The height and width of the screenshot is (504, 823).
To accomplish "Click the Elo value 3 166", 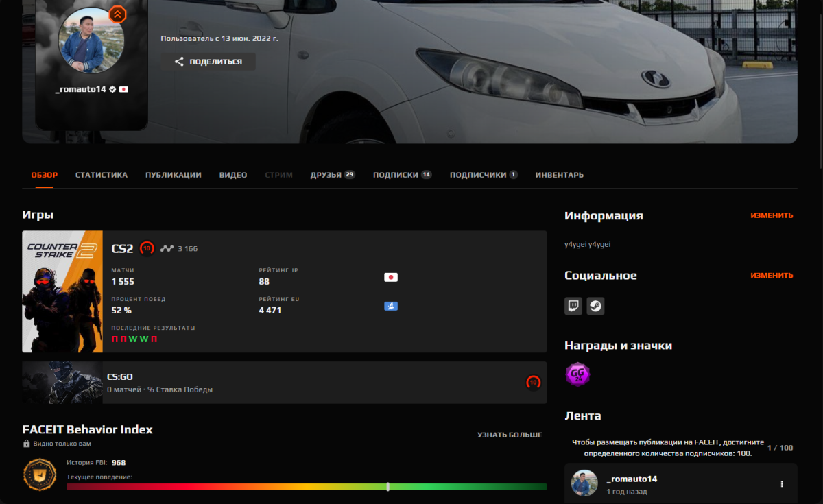I will 187,248.
